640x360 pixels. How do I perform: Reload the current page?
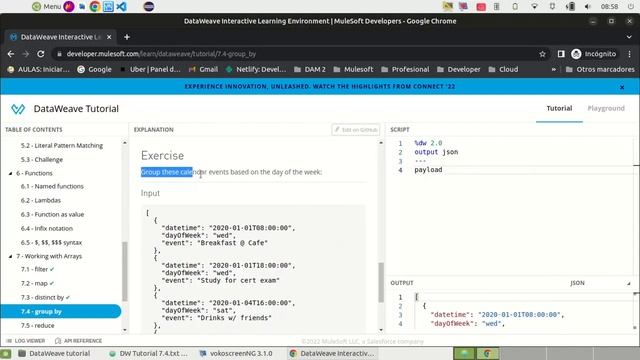point(40,54)
